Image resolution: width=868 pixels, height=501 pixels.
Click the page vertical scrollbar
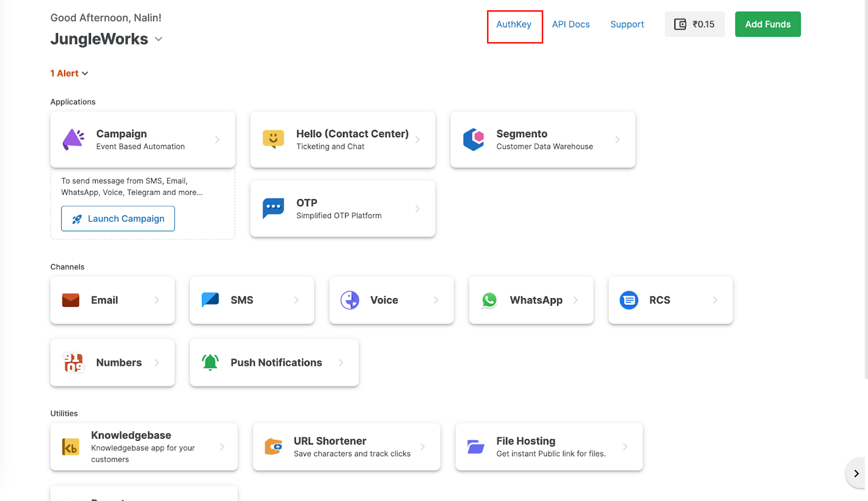pyautogui.click(x=866, y=190)
